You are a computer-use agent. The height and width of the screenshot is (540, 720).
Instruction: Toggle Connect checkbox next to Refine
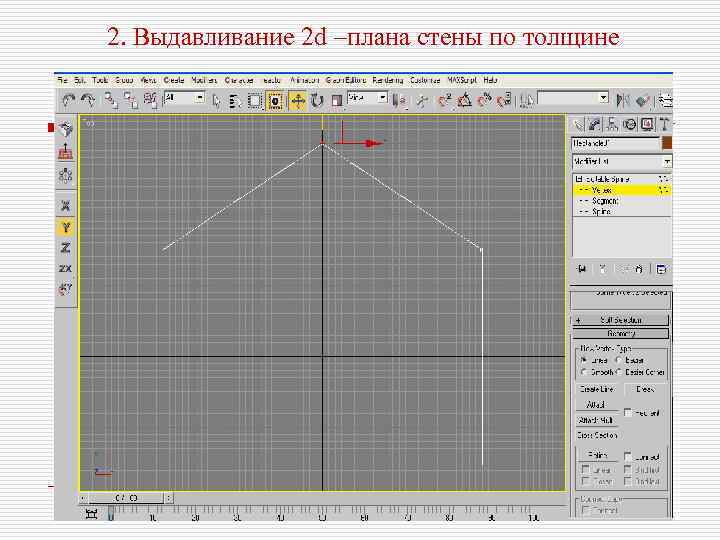628,456
